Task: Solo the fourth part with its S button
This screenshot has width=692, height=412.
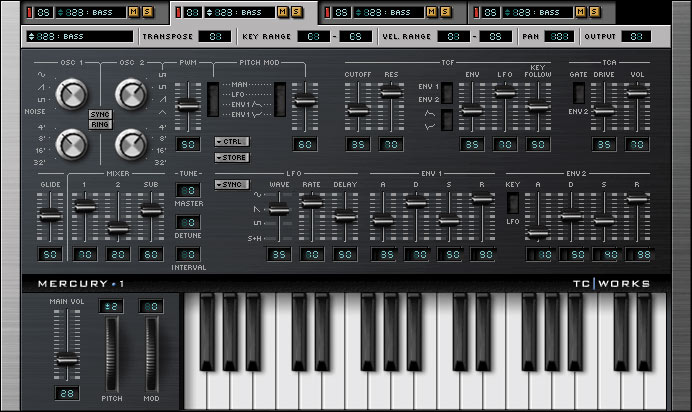Action: [x=594, y=12]
